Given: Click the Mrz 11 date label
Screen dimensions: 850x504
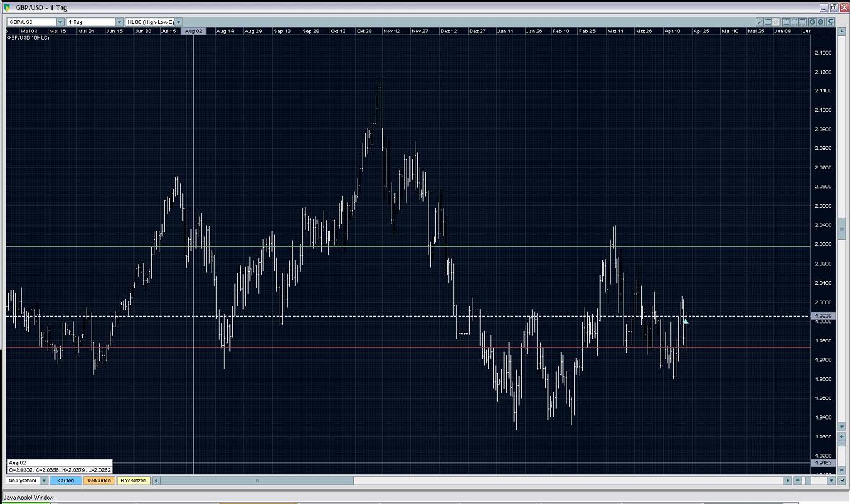Looking at the screenshot, I should coord(615,31).
